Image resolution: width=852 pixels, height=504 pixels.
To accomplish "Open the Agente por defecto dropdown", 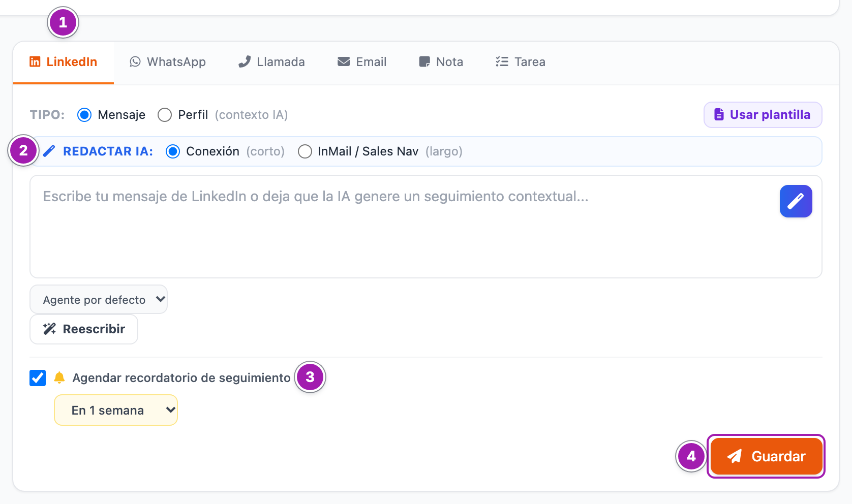I will (99, 299).
